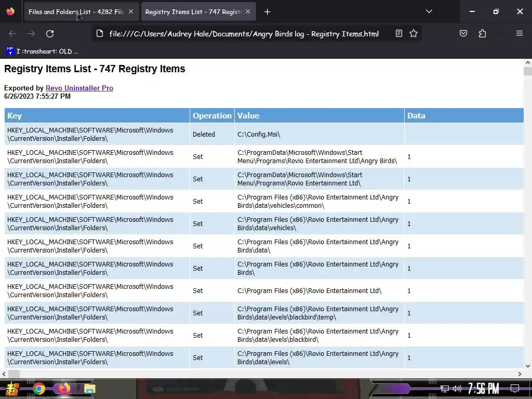This screenshot has height=399, width=532.
Task: Click the taskbar clock 7:56 PM
Action: pyautogui.click(x=484, y=389)
